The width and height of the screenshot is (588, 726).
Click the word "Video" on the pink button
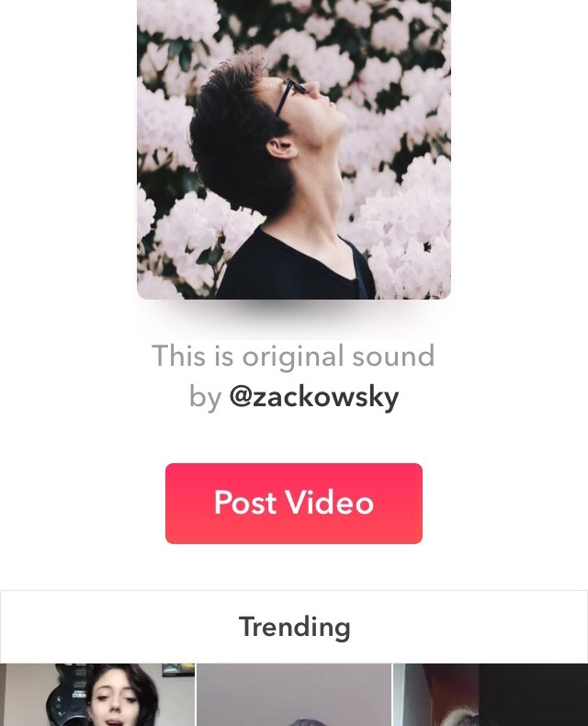pyautogui.click(x=329, y=503)
